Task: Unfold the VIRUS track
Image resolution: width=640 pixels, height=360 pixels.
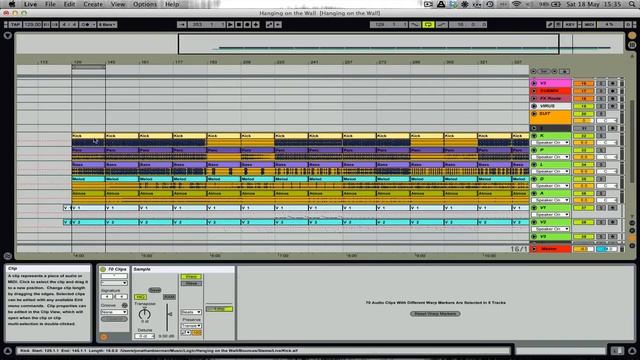Action: pyautogui.click(x=534, y=106)
